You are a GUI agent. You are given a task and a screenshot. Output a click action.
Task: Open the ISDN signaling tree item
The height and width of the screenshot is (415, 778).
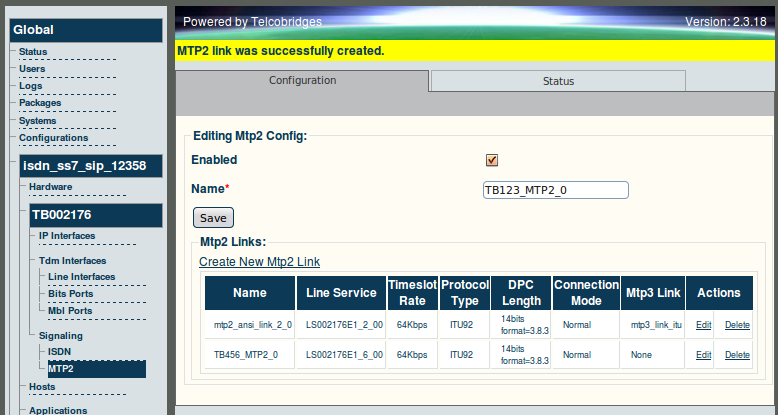[x=60, y=351]
